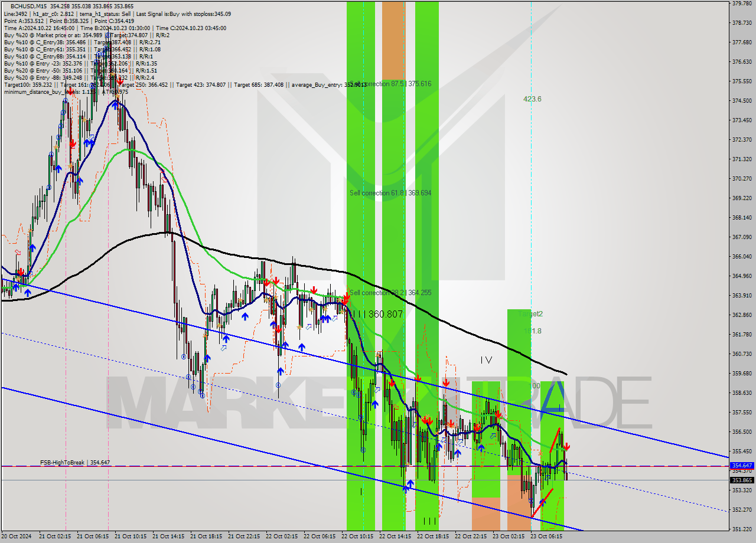Click 'Time C:2024.10.23 03:45:00' text
Viewport: 756px width, 543px height.
point(190,28)
